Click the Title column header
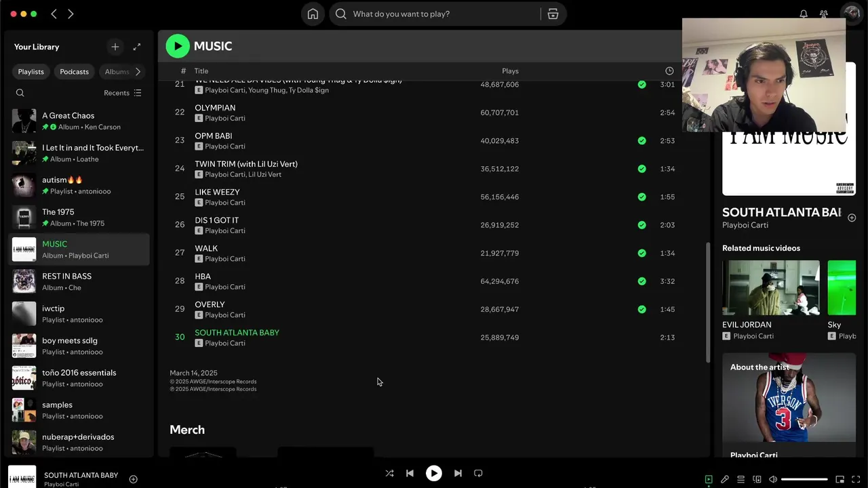 201,70
